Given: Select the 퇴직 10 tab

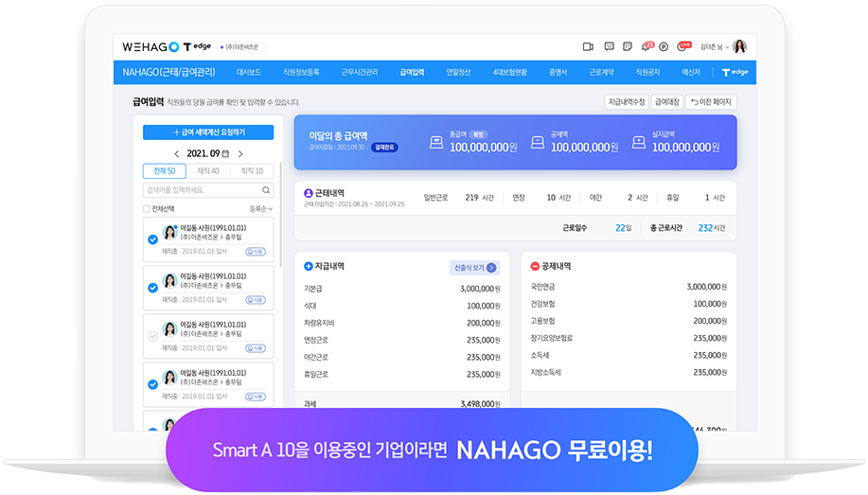Looking at the screenshot, I should click(252, 171).
